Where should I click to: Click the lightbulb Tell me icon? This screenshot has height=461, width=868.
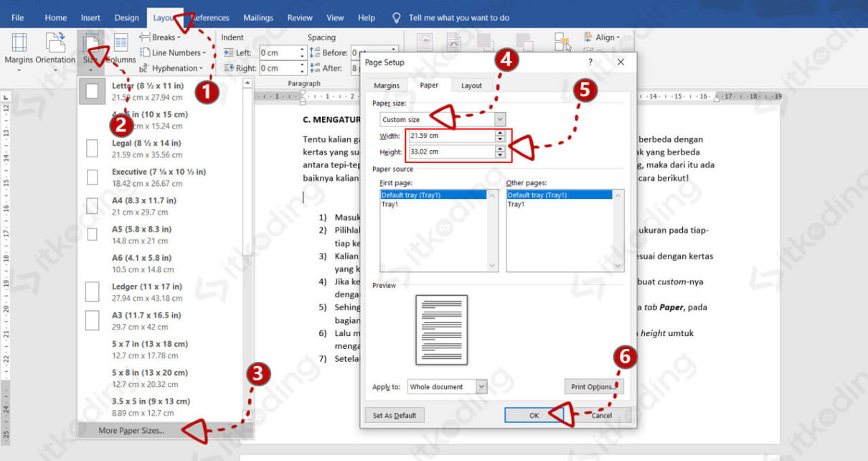(397, 18)
